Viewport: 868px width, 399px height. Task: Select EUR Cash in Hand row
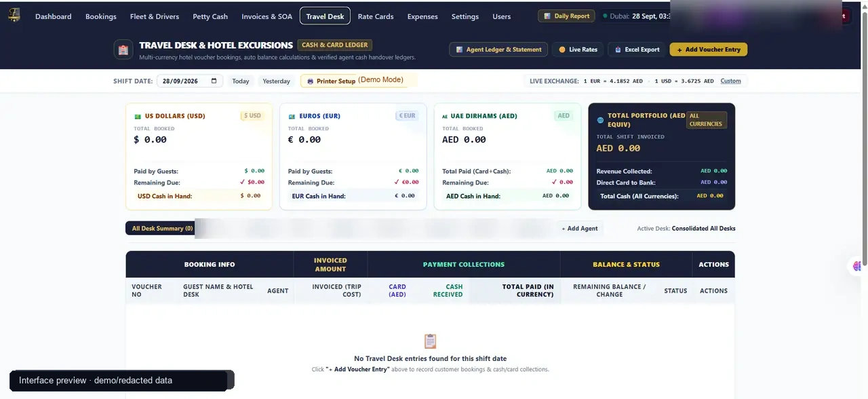point(353,196)
